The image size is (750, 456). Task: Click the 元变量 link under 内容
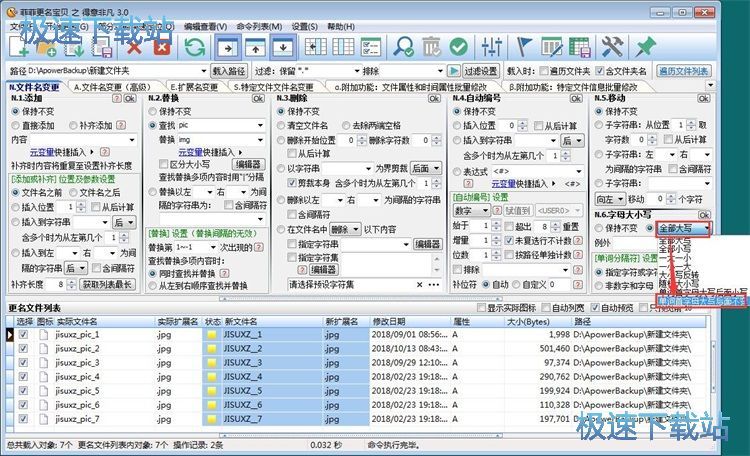43,152
